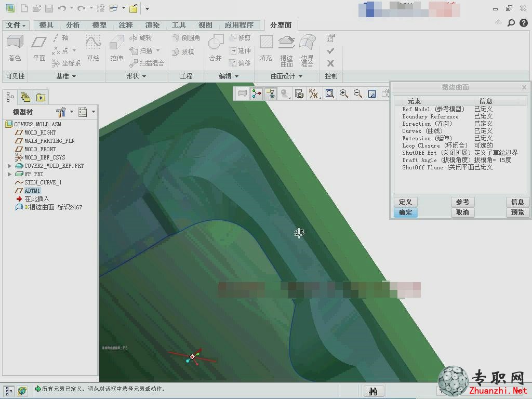This screenshot has width=532, height=399.
Task: Expand WP.PRT tree node
Action: [9, 174]
